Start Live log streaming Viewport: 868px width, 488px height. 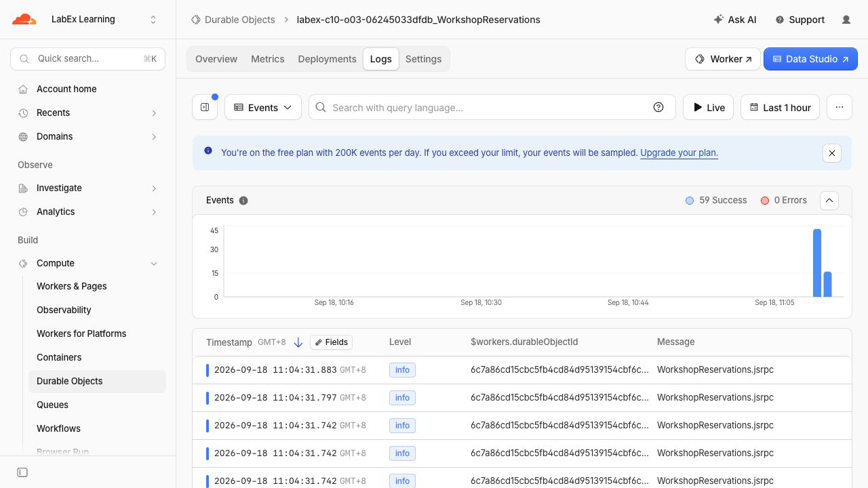(708, 107)
